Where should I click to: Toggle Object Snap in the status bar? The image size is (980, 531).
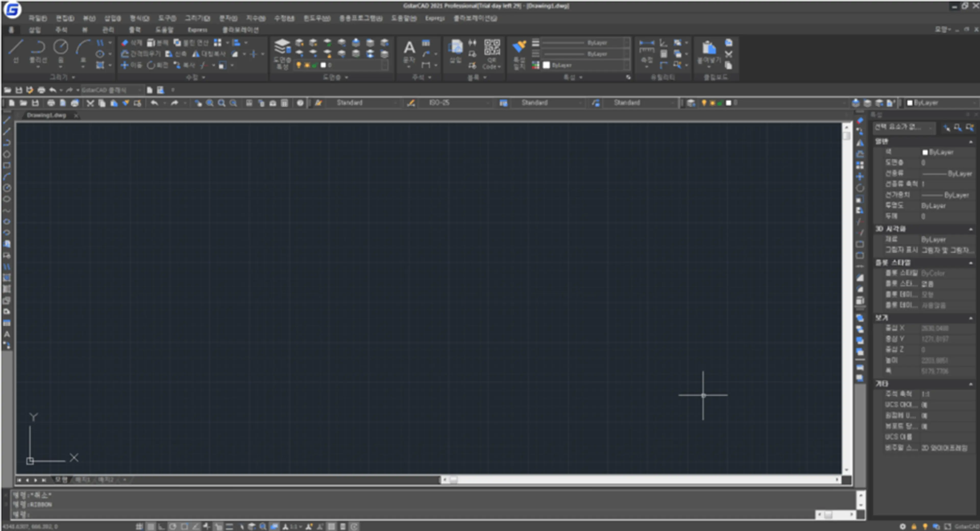tap(184, 526)
